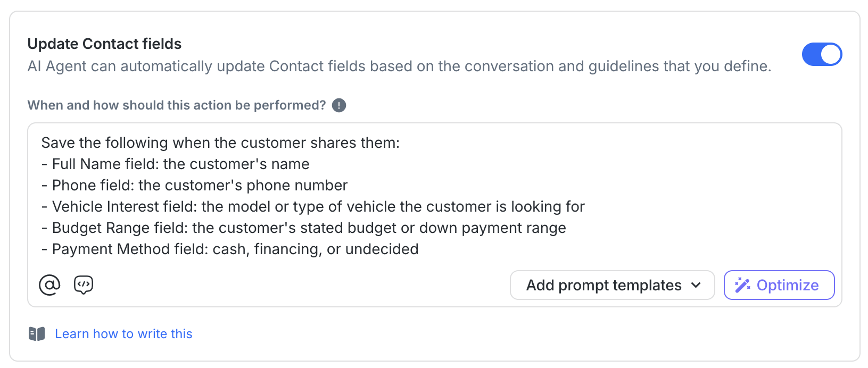This screenshot has height=368, width=868.
Task: Click the AI Agent description text
Action: click(x=399, y=66)
